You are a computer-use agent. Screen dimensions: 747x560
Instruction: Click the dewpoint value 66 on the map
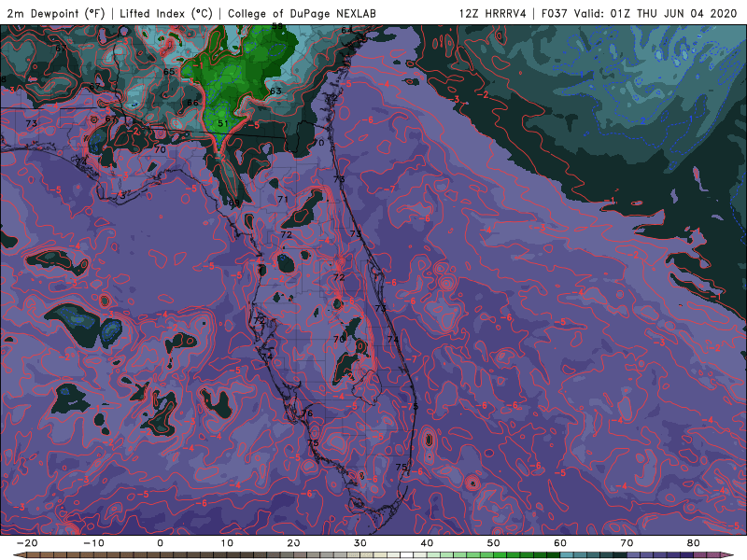(192, 103)
